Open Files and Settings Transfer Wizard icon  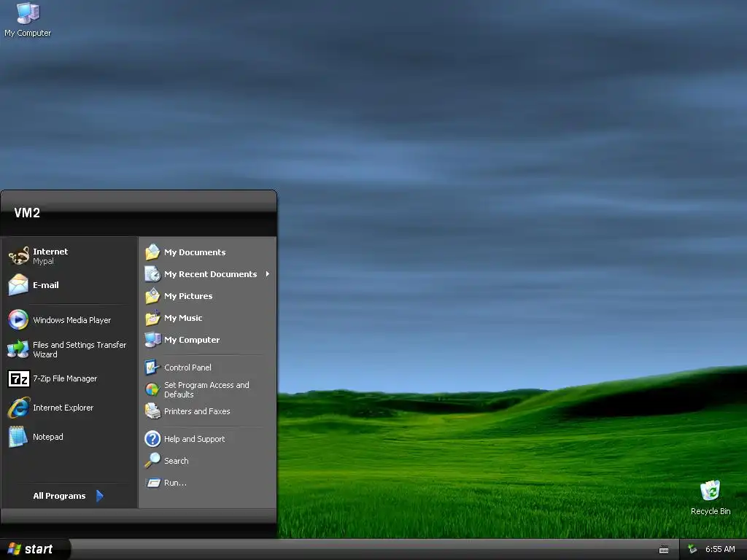pos(18,349)
